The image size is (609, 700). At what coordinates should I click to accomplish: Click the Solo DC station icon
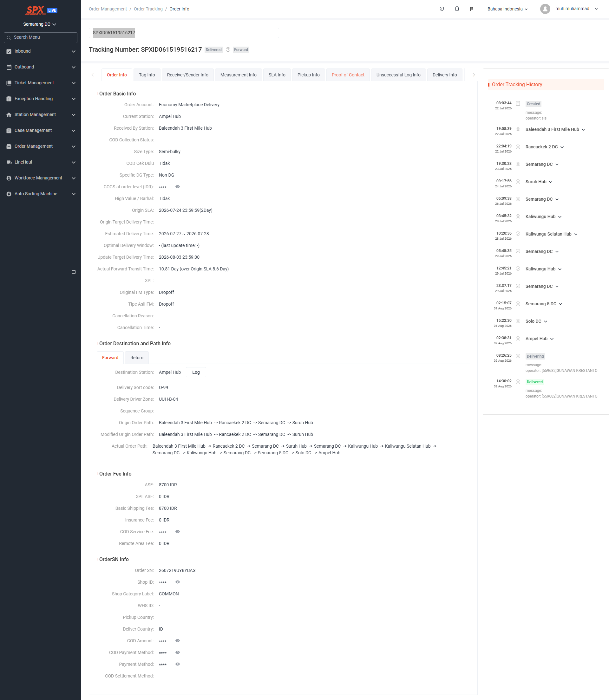(518, 321)
